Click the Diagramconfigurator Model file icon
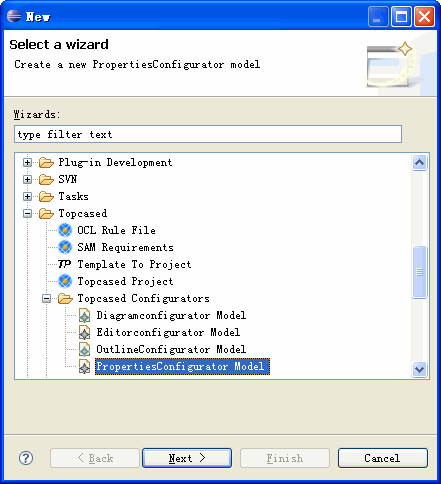441x484 pixels. click(x=84, y=315)
